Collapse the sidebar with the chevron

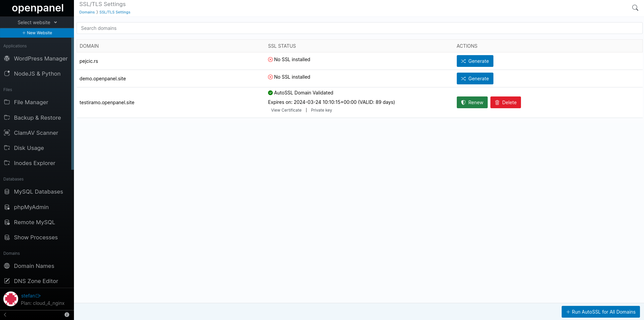5,315
